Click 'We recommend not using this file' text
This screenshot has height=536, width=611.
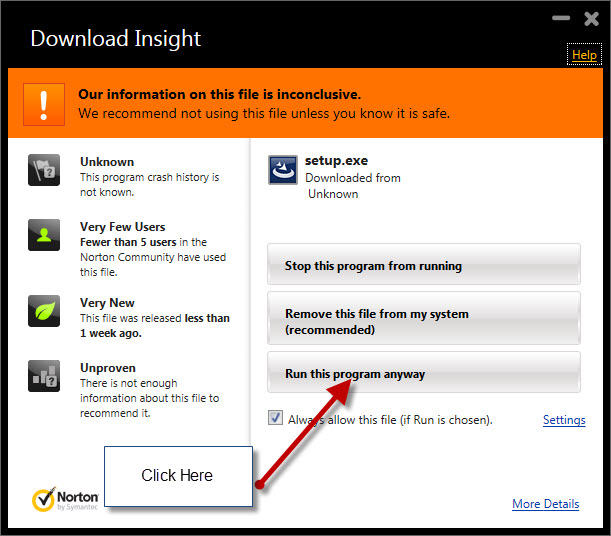coord(264,113)
